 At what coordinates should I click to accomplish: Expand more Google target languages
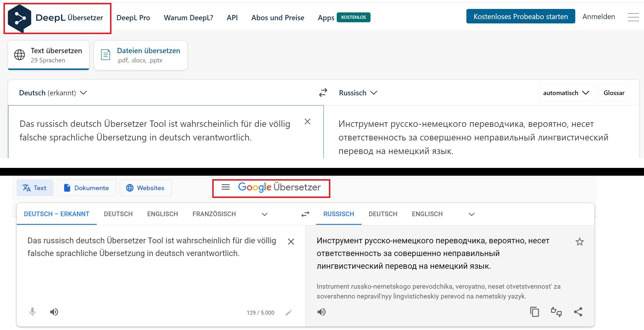coord(472,214)
